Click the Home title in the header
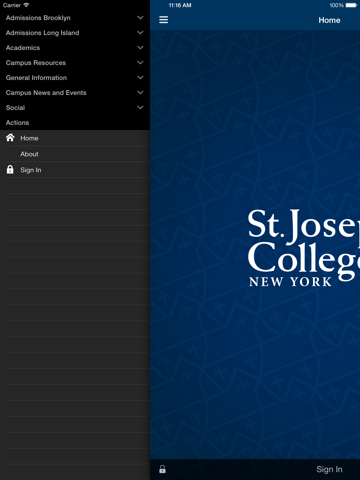Screen dimensions: 360x480 coord(329,20)
